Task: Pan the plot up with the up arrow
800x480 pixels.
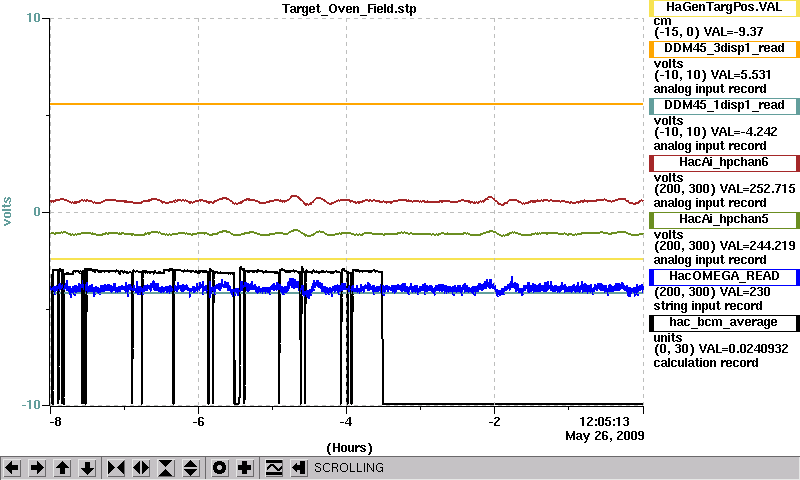Action: (62, 468)
